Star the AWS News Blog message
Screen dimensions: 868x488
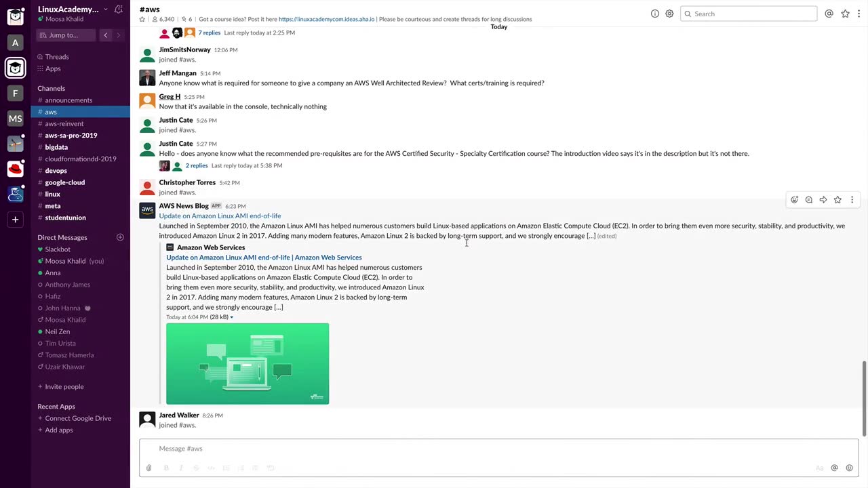[837, 200]
